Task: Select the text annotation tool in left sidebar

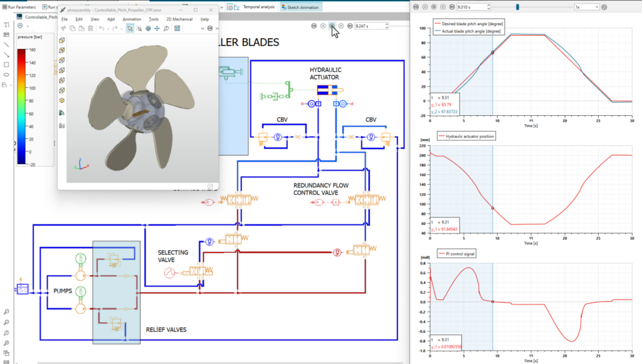Action: (6, 25)
